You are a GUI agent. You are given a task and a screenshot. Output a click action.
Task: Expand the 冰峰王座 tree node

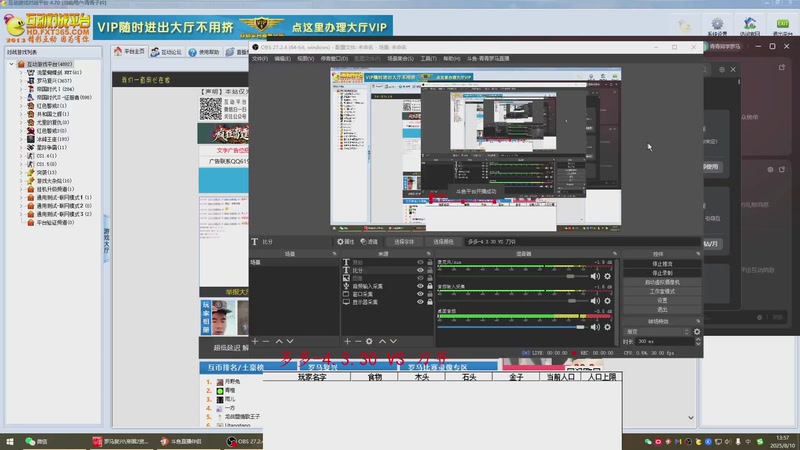click(21, 139)
